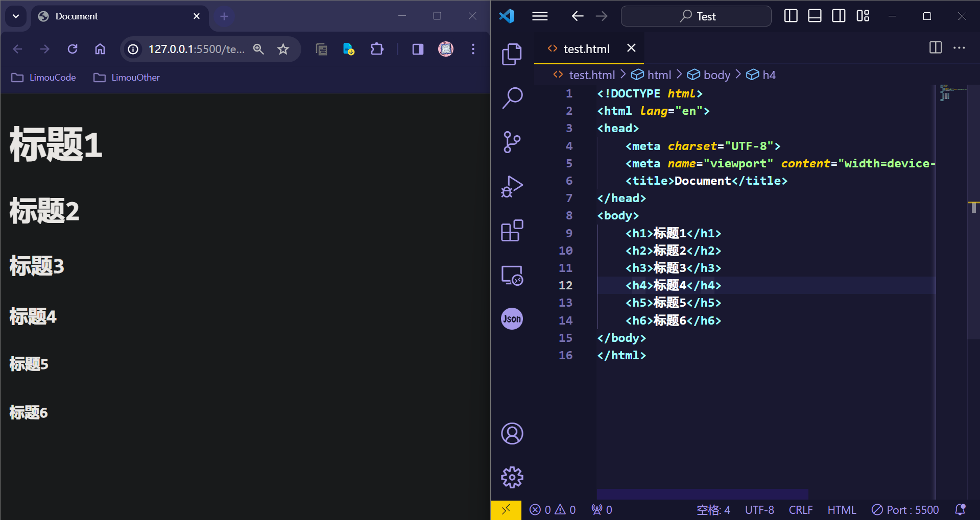This screenshot has width=980, height=520.
Task: Open the Remote Explorer view
Action: 512,276
